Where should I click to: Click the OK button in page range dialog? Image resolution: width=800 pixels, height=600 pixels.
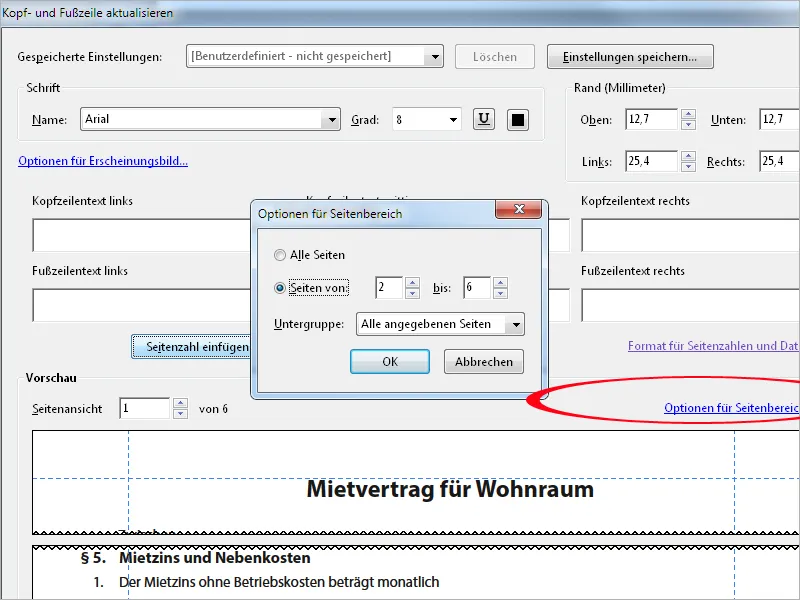(x=390, y=362)
